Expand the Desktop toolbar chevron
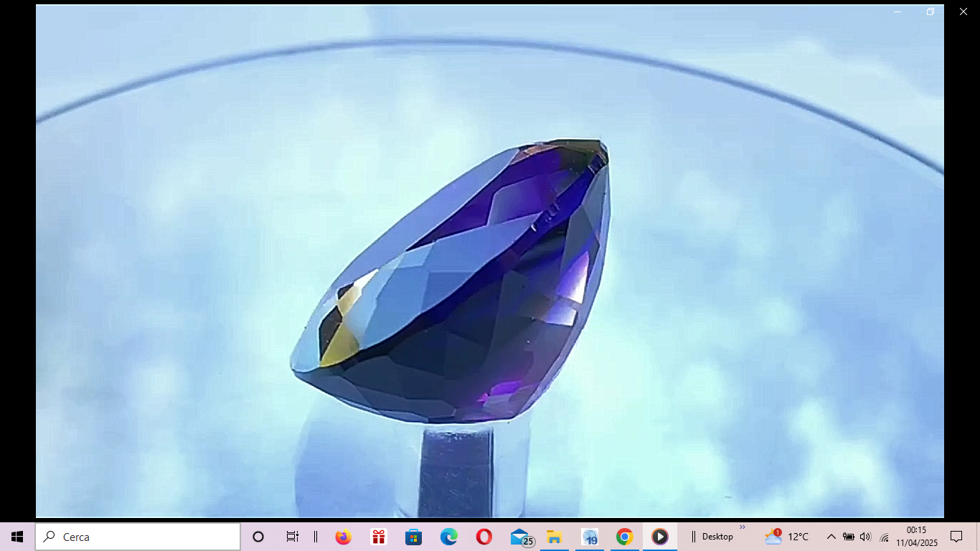The width and height of the screenshot is (980, 551). click(x=743, y=527)
